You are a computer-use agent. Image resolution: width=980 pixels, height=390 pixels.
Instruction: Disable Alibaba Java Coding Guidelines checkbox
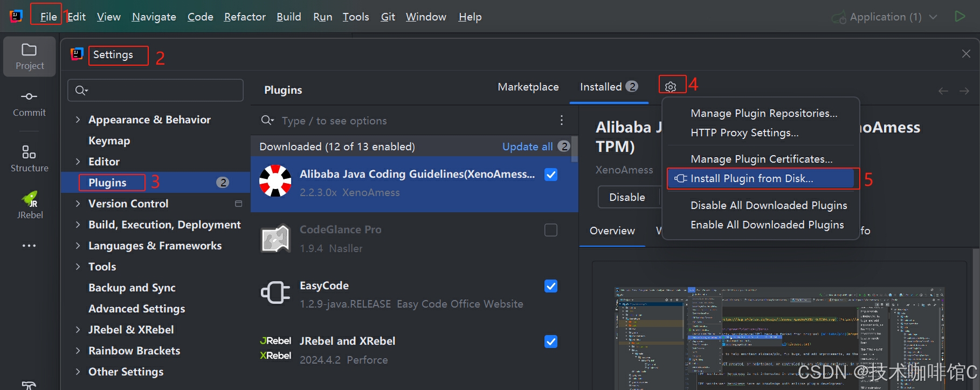point(551,175)
